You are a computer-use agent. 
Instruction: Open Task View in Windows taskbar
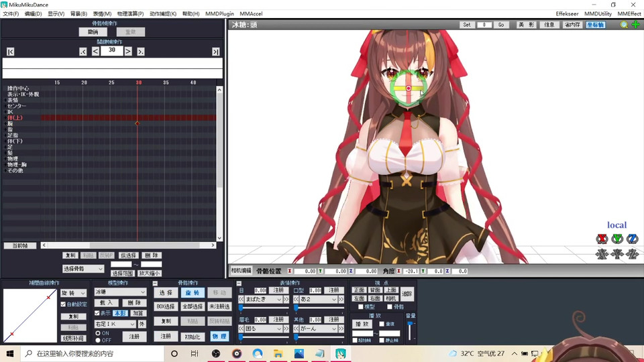pos(195,353)
